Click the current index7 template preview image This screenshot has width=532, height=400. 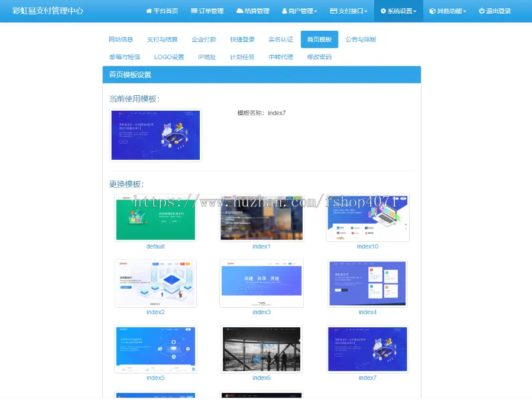click(155, 135)
